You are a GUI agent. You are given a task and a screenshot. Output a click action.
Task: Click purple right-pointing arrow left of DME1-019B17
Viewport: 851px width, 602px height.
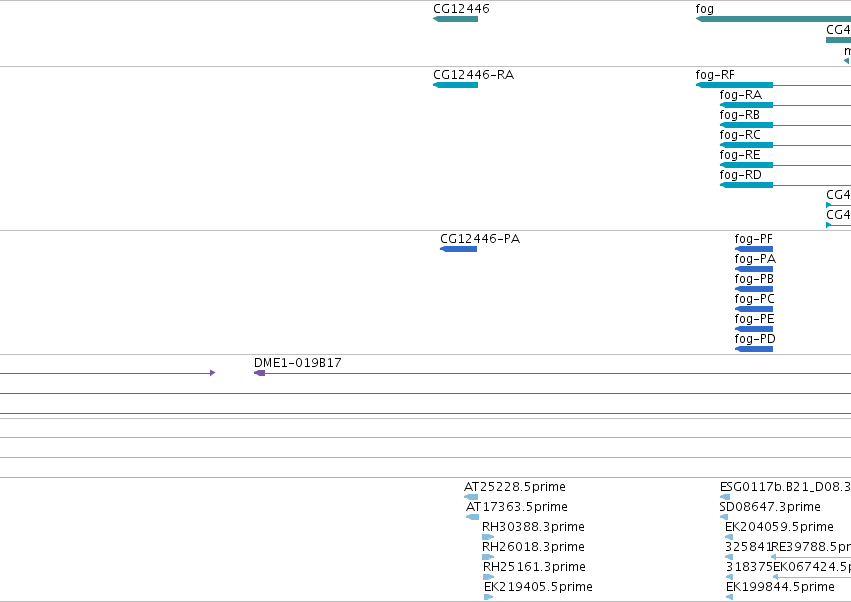pyautogui.click(x=212, y=373)
